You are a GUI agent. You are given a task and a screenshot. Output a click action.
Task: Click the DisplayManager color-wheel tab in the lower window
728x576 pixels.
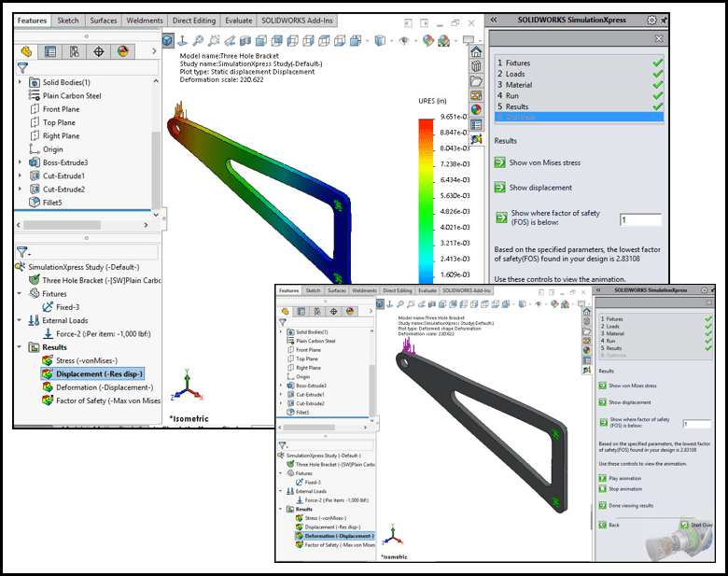click(x=350, y=311)
